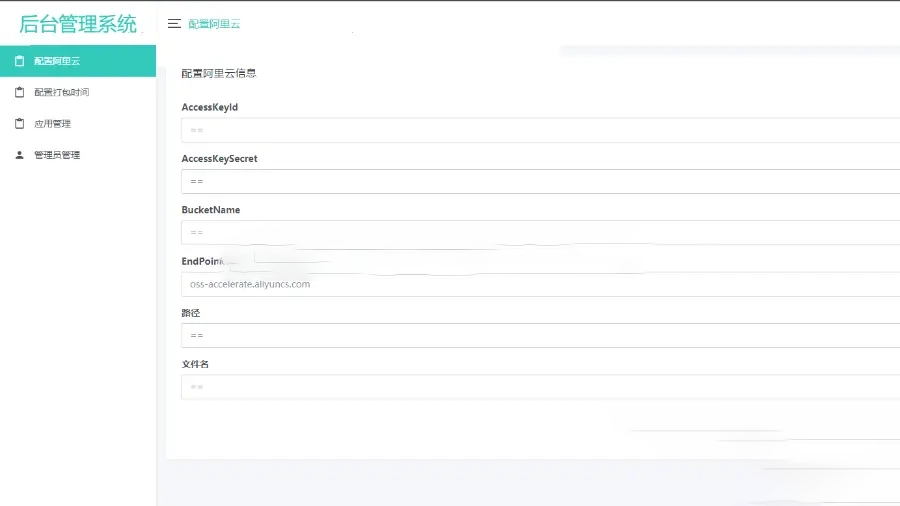Screen dimensions: 900x506
Task: Click clipboard icon beside 配置打包时间
Action: [19, 92]
